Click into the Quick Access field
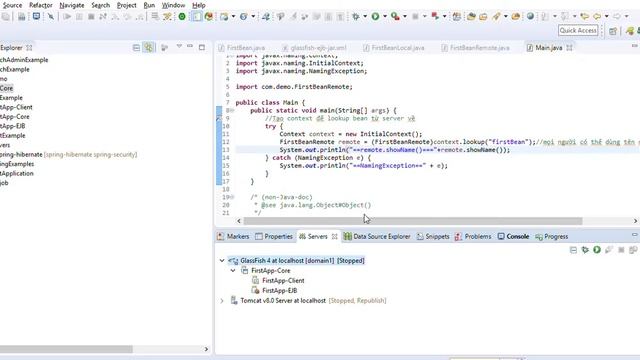The width and height of the screenshot is (640, 360). tap(578, 31)
